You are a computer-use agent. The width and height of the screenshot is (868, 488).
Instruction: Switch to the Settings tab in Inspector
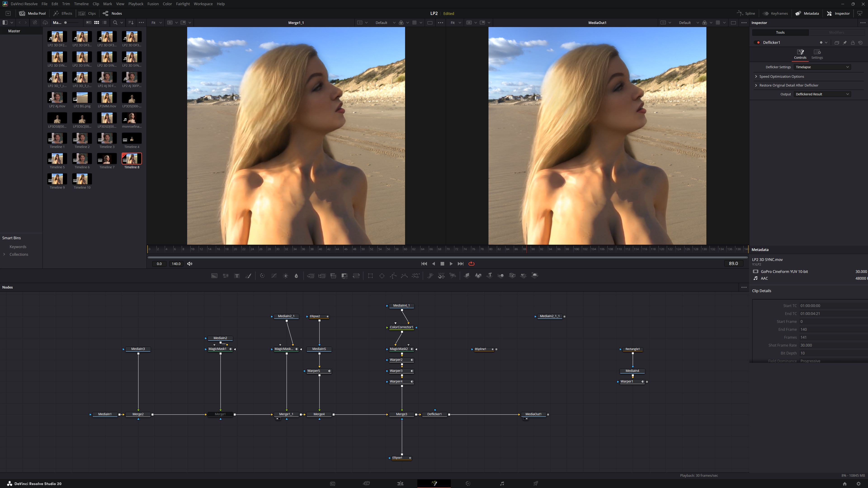(817, 54)
